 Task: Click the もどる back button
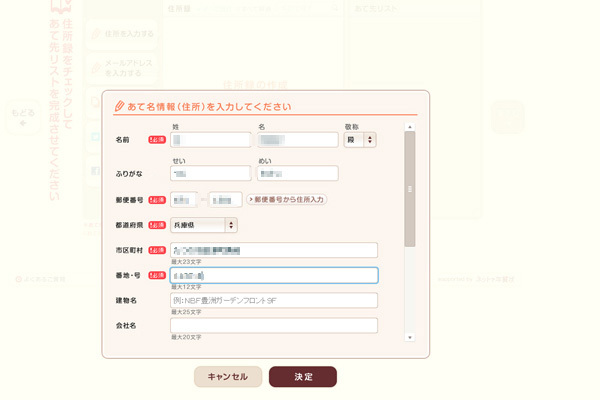pyautogui.click(x=24, y=117)
